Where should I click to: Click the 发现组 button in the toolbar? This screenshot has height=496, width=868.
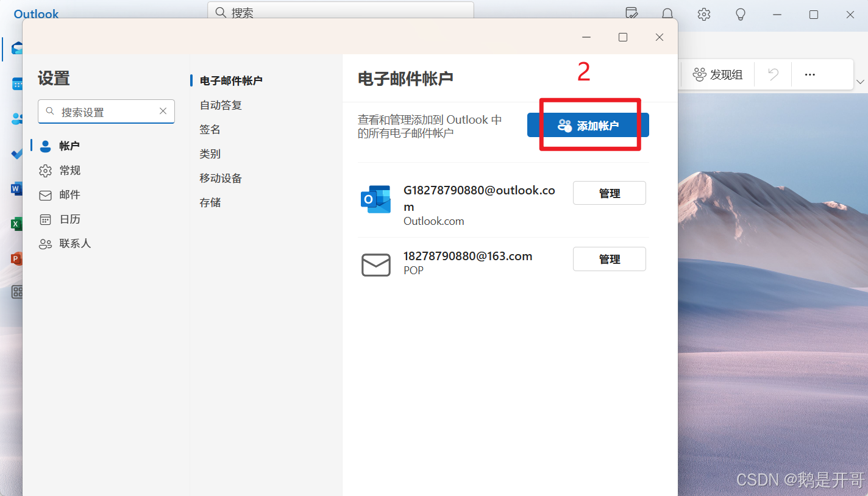717,75
